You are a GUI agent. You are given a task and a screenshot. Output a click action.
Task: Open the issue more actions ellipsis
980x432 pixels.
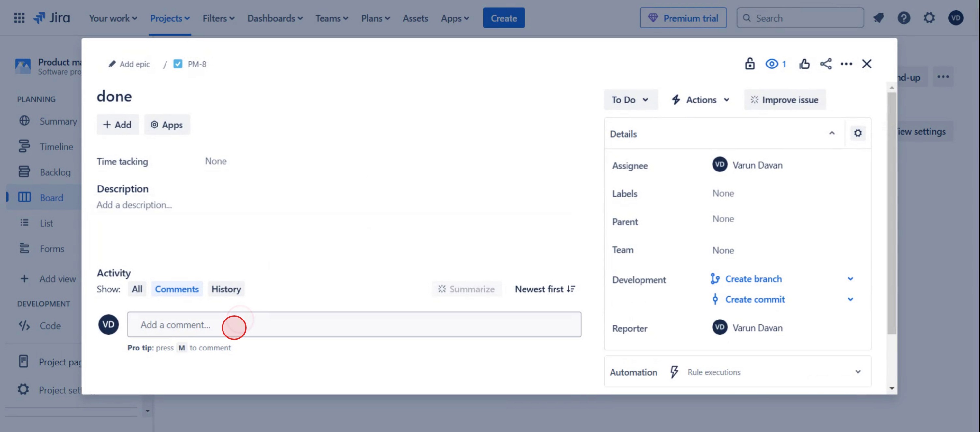pos(846,64)
